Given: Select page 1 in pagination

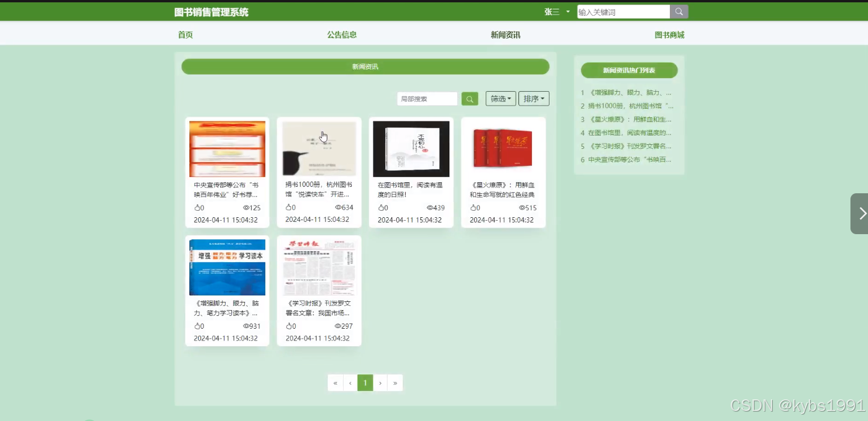Looking at the screenshot, I should pyautogui.click(x=365, y=383).
